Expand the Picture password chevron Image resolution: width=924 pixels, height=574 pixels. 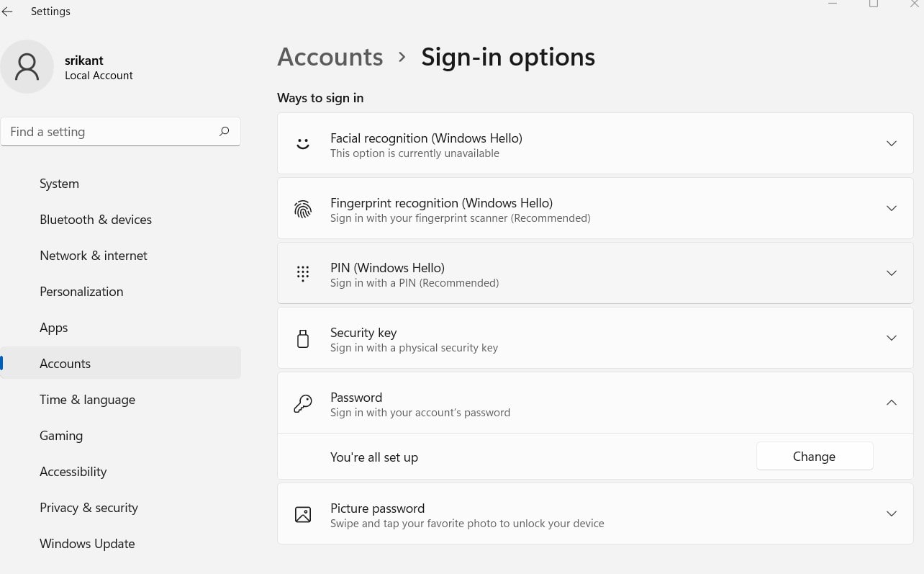pos(892,514)
